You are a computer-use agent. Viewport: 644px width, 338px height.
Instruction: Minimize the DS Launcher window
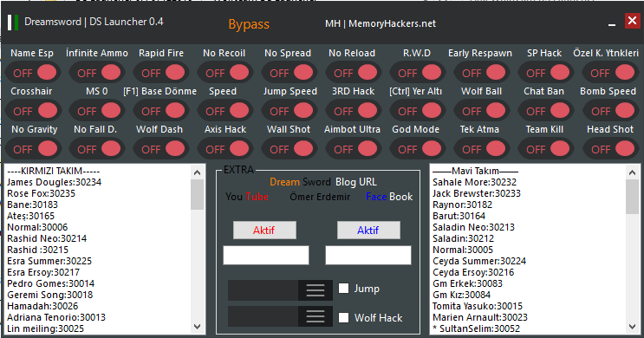coord(612,24)
